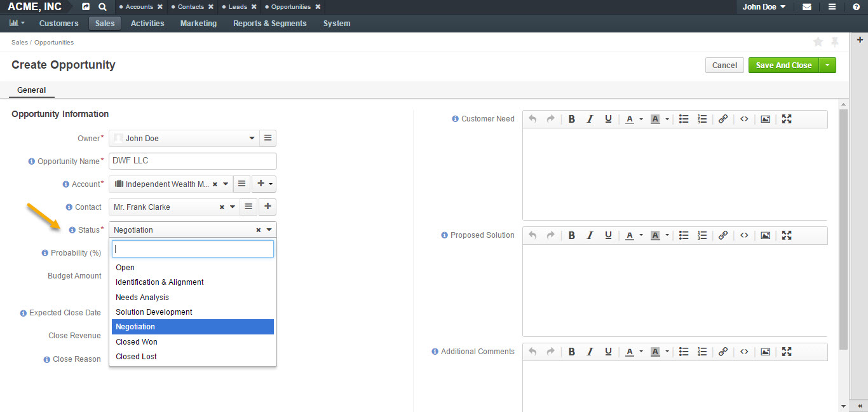Open the hamburger menu in top bar

tap(832, 7)
